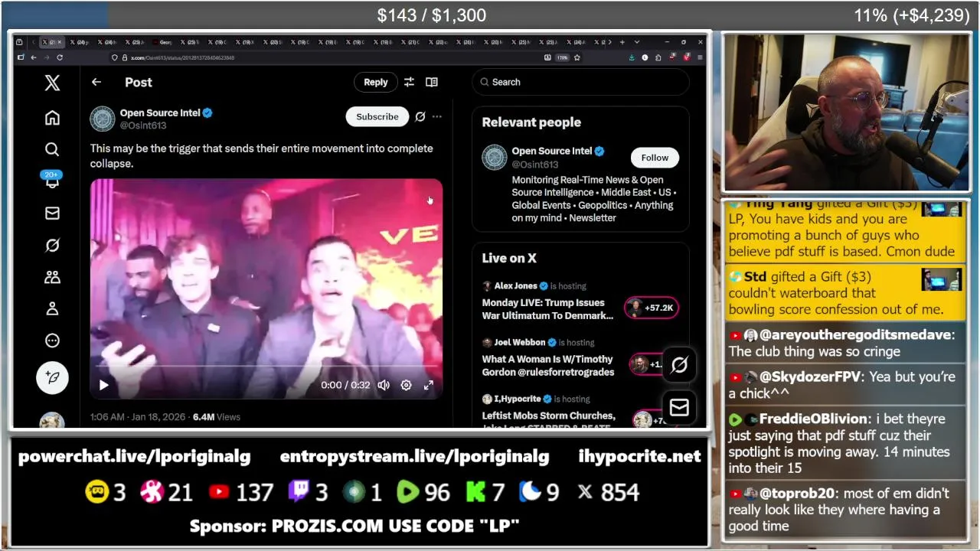Reload the page in browser toolbar

coord(60,57)
